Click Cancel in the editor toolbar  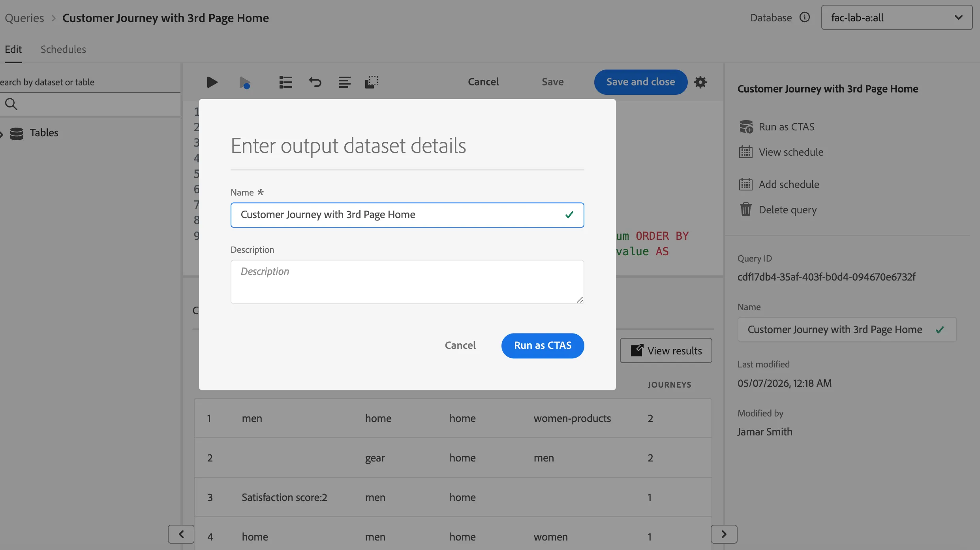click(x=483, y=82)
